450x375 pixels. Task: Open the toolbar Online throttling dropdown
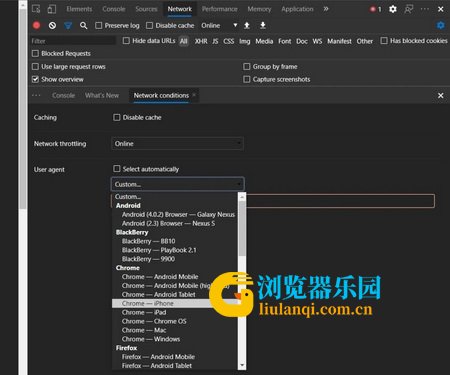(x=219, y=25)
